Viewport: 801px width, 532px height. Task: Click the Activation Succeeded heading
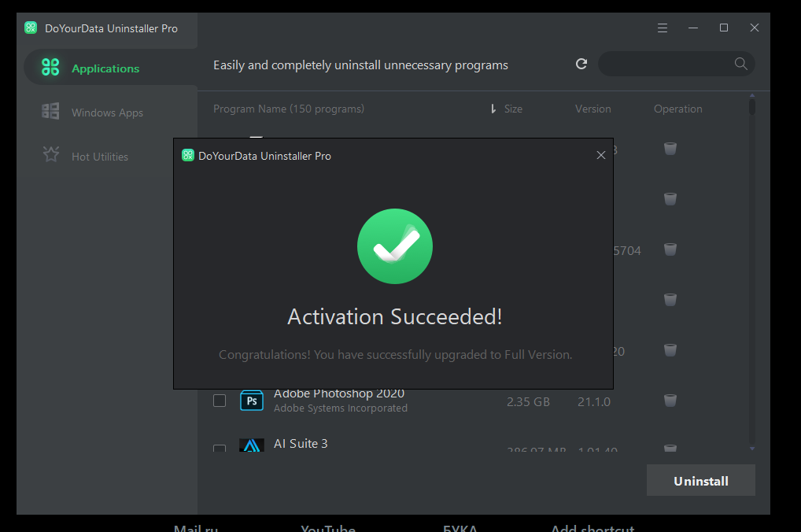[395, 317]
